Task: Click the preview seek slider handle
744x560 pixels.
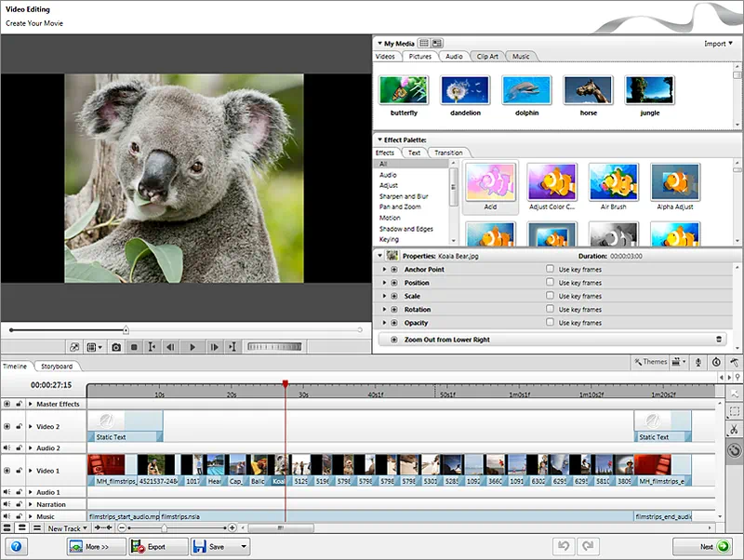Action: pyautogui.click(x=126, y=329)
